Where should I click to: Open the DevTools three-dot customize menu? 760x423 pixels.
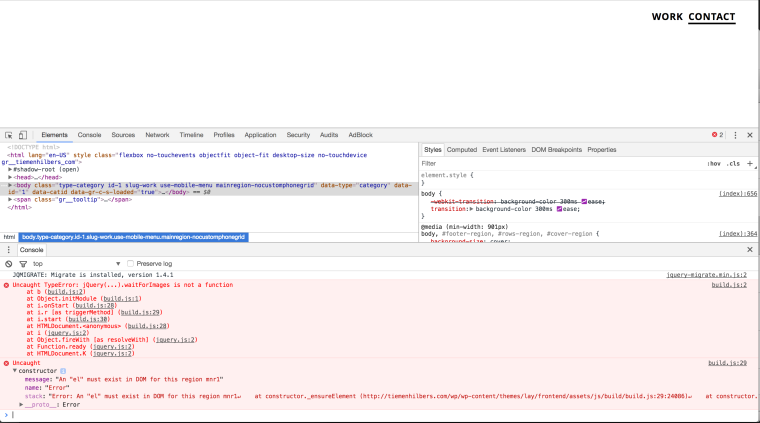click(735, 135)
